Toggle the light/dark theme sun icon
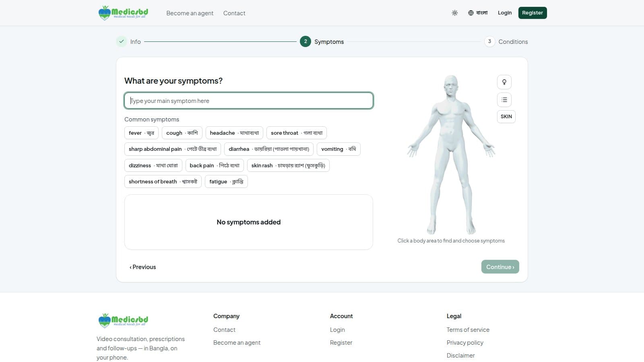This screenshot has height=362, width=644. coord(455,13)
